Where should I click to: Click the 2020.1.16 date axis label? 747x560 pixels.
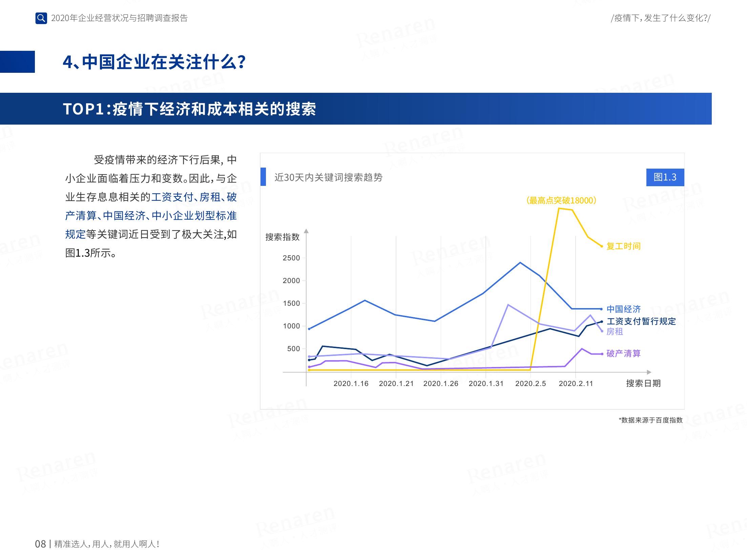point(351,384)
